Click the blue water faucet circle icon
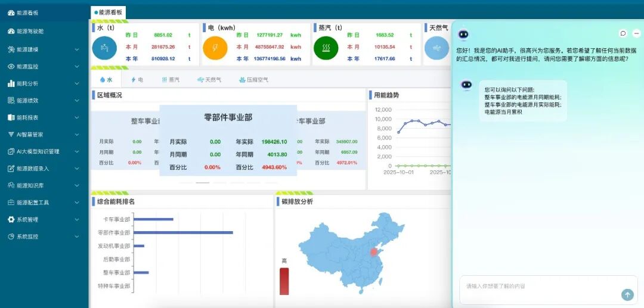This screenshot has height=308, width=644. 105,48
